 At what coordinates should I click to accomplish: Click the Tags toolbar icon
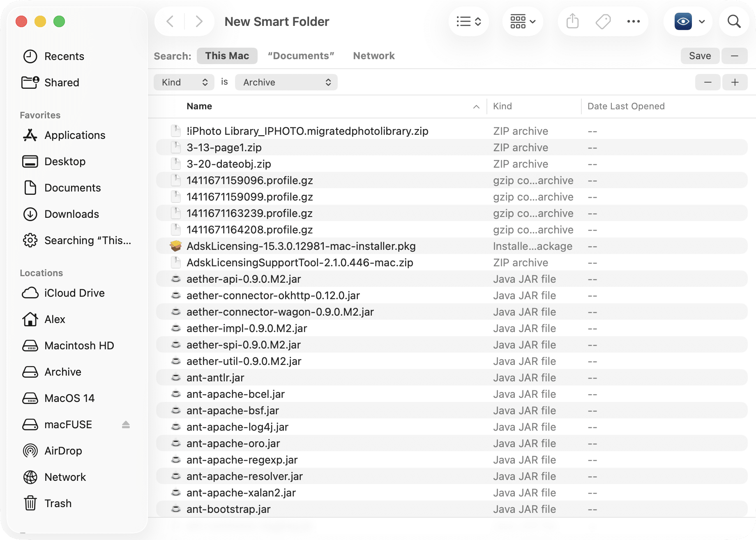(x=603, y=21)
